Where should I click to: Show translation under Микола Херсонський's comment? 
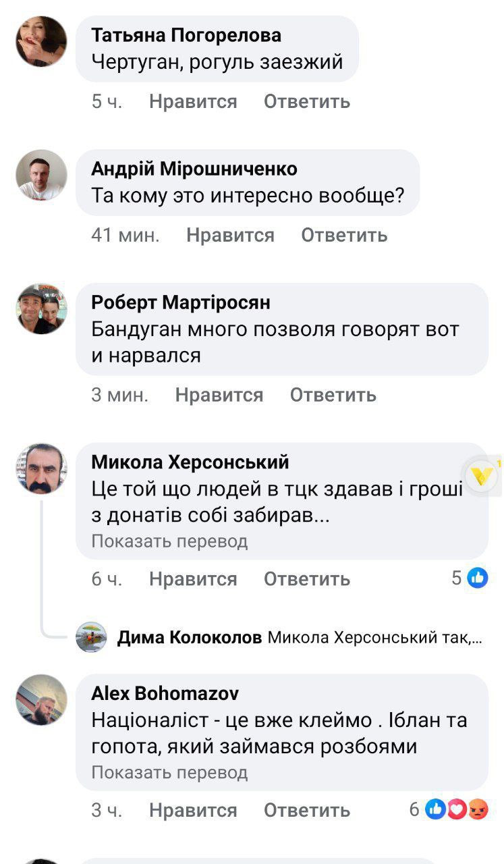(x=168, y=541)
